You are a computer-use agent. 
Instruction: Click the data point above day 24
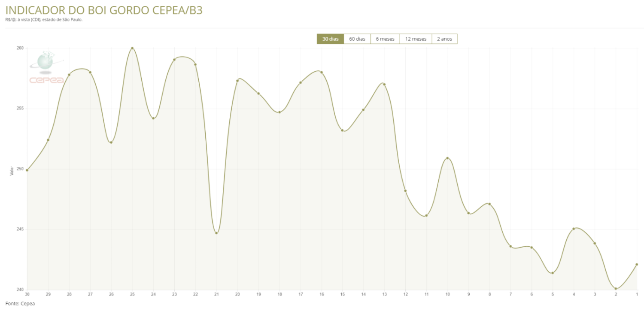[153, 118]
